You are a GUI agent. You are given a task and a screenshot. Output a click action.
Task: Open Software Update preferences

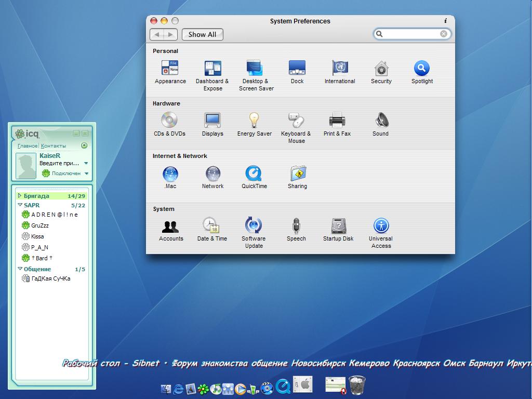pos(254,233)
